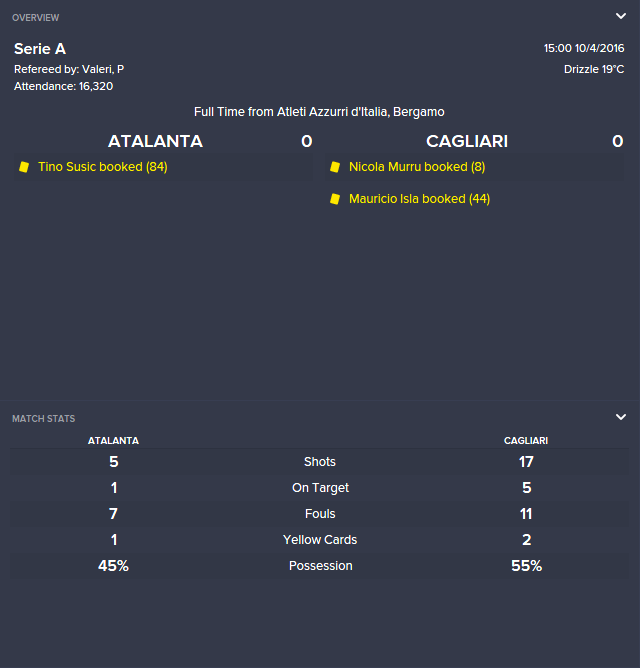Image resolution: width=640 pixels, height=668 pixels.
Task: Select the Possession statistics row
Action: pyautogui.click(x=320, y=566)
